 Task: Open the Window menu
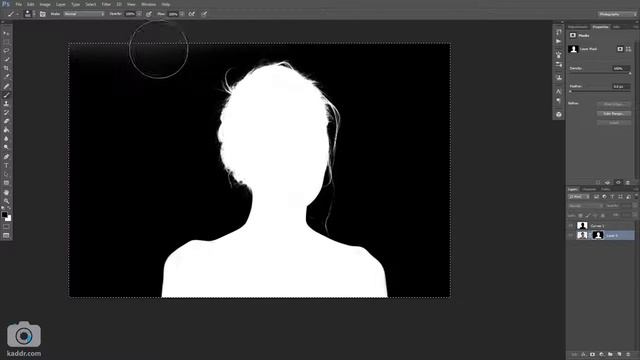click(x=149, y=4)
